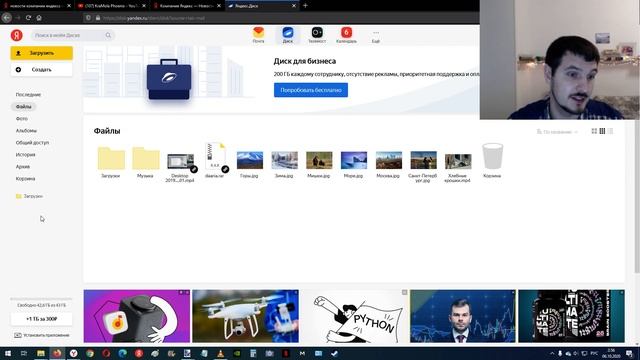This screenshot has height=360, width=640.
Task: Click the +1 ТБ за 300₽ button
Action: pyautogui.click(x=41, y=319)
